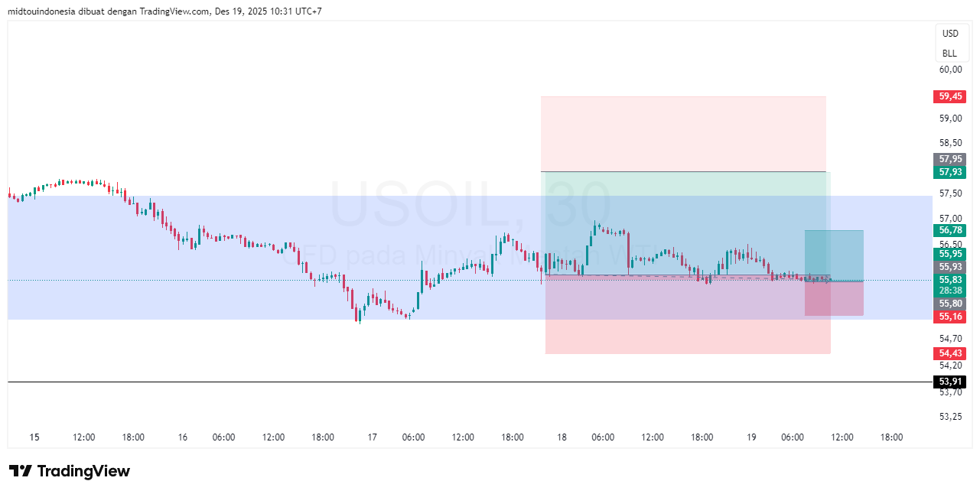The width and height of the screenshot is (980, 494).
Task: Click date 18 on the time axis
Action: (562, 437)
